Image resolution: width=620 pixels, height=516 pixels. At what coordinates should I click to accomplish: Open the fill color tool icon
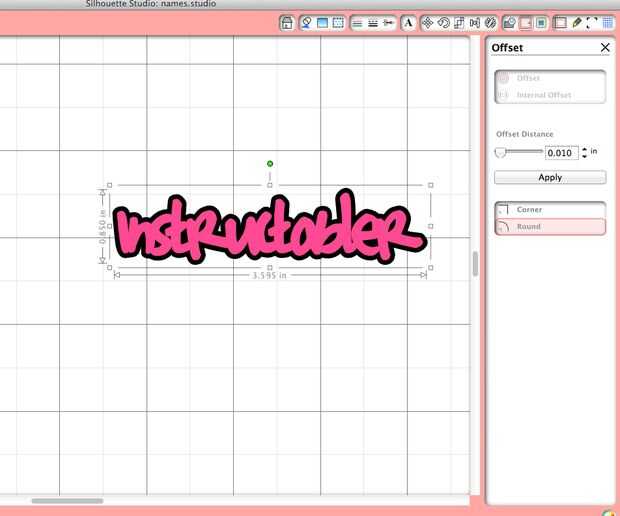[x=306, y=23]
